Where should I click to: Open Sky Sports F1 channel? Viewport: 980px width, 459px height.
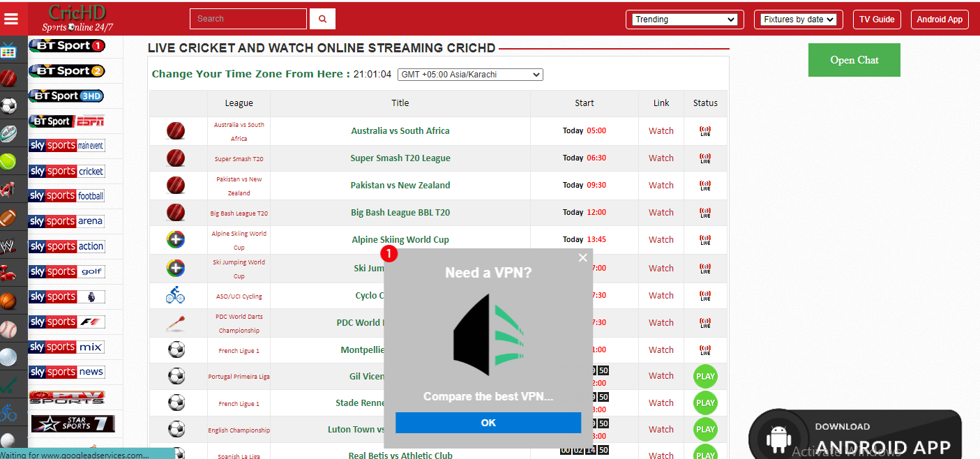[67, 322]
